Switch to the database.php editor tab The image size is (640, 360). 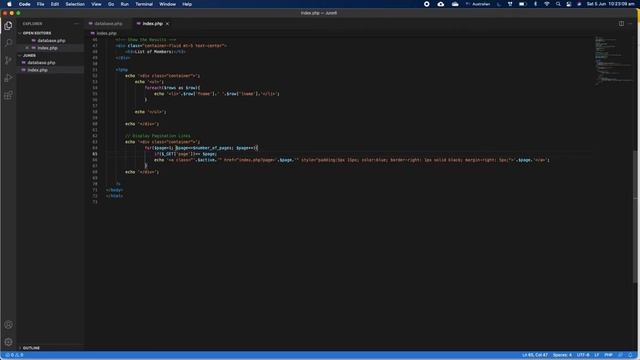(108, 24)
